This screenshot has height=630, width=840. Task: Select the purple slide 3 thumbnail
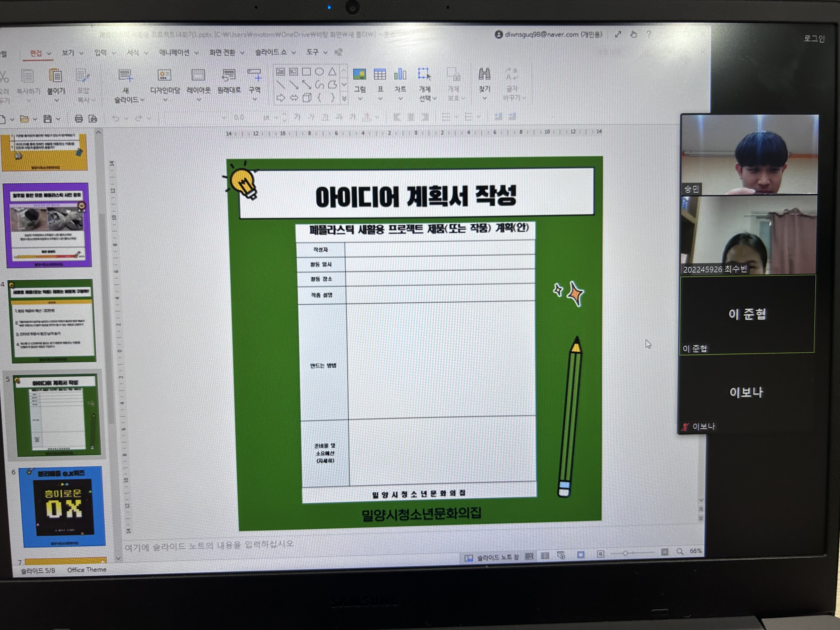(x=47, y=225)
